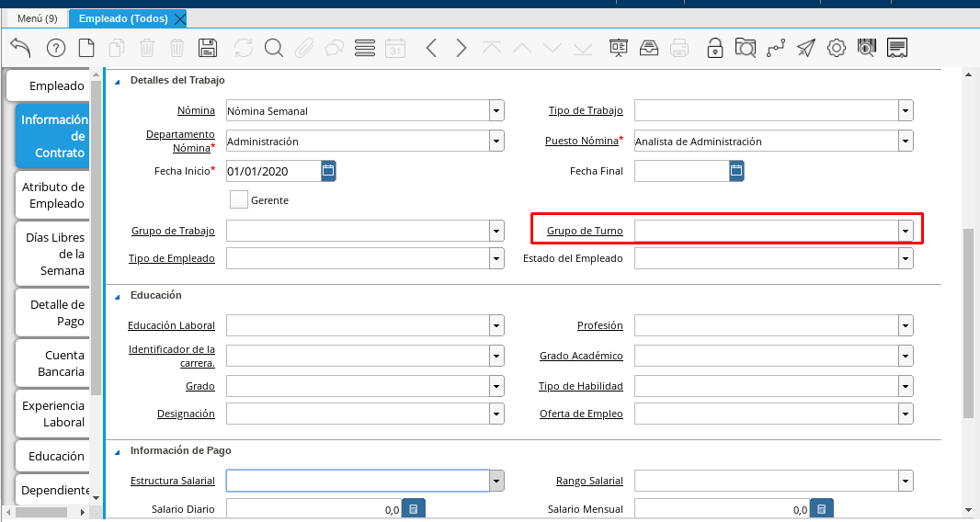Go to next record arrow
Image resolution: width=980 pixels, height=522 pixels.
tap(462, 48)
